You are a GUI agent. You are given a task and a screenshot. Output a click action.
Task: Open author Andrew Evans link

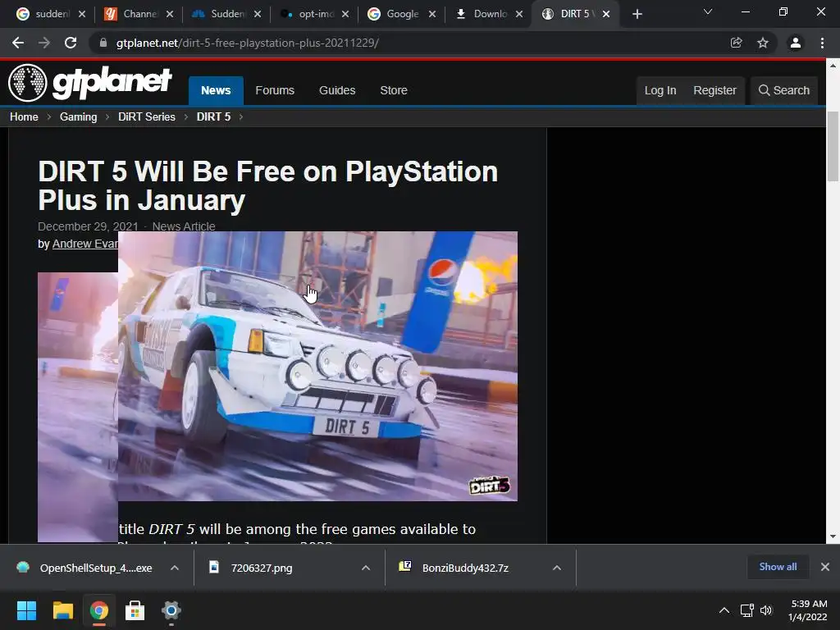click(x=84, y=244)
